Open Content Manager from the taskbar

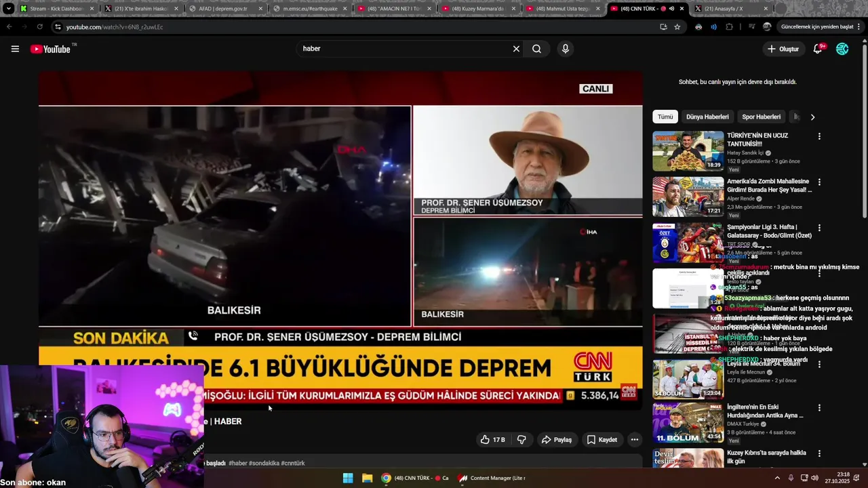click(491, 478)
